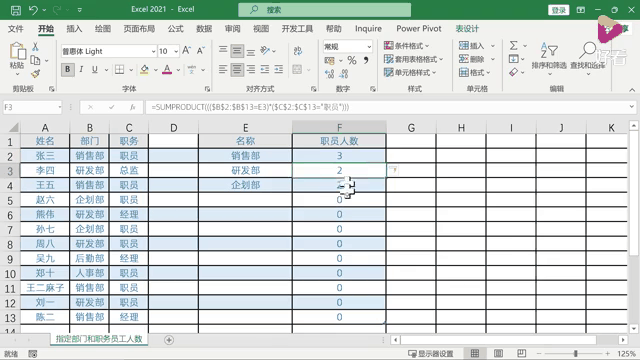Screen dimensions: 640x360
Task: Expand 条件格式 conditional formatting menu
Action: [x=407, y=46]
